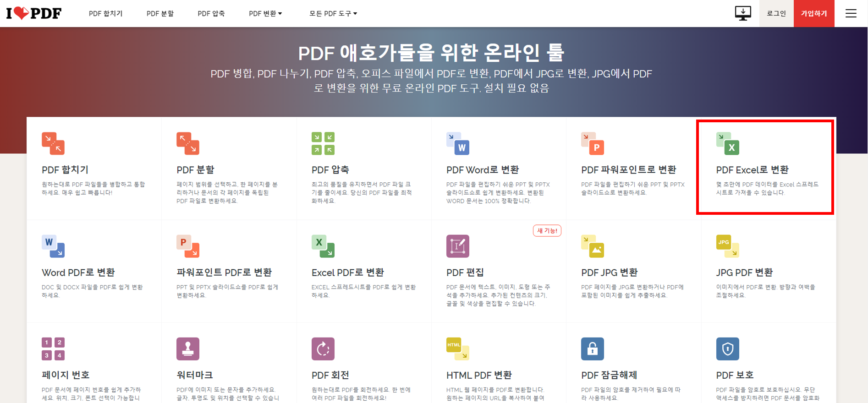Screen dimensions: 868x403
Task: Click the PDF to PowerPoint icon
Action: (x=593, y=143)
